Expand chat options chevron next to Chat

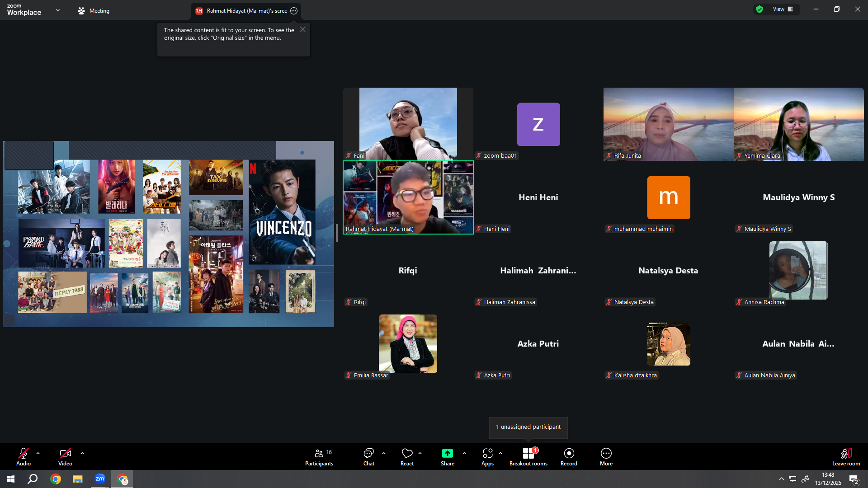pos(384,453)
